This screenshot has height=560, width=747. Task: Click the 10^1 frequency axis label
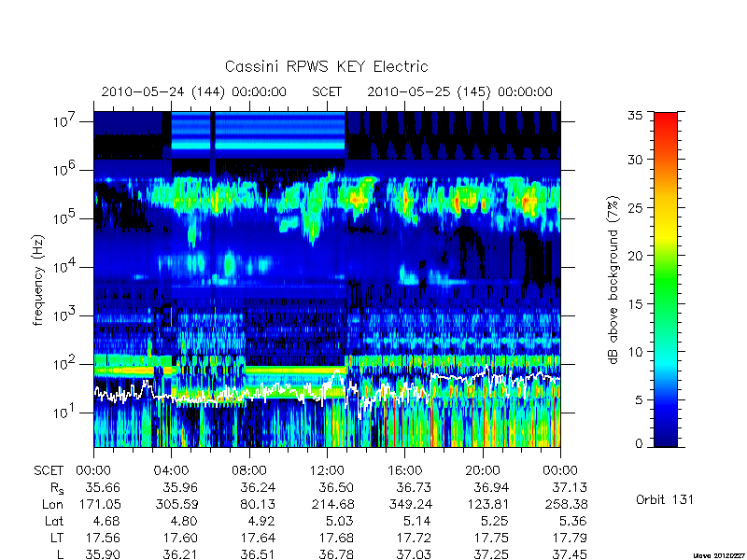point(63,412)
